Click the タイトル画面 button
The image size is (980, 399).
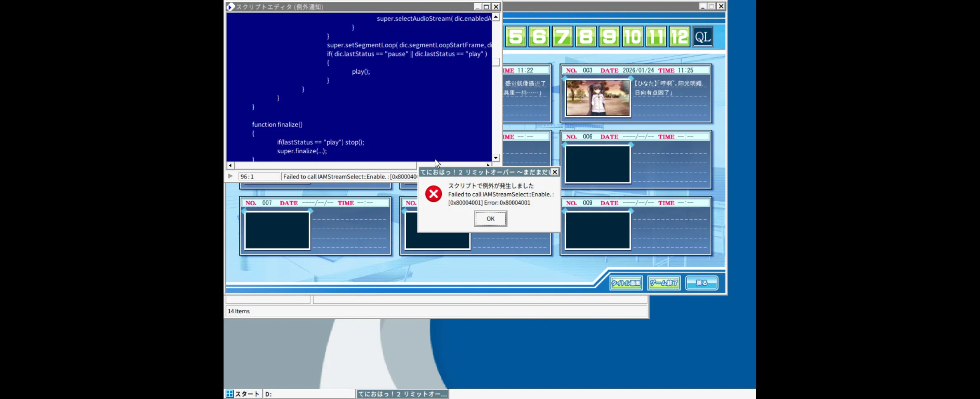click(626, 283)
